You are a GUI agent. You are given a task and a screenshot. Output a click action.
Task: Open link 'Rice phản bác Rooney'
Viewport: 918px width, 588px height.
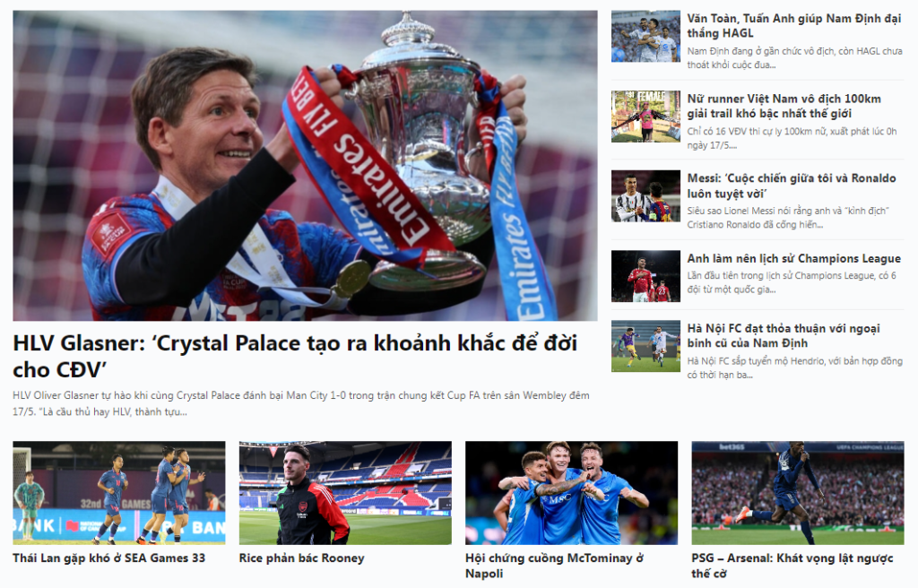pyautogui.click(x=301, y=558)
